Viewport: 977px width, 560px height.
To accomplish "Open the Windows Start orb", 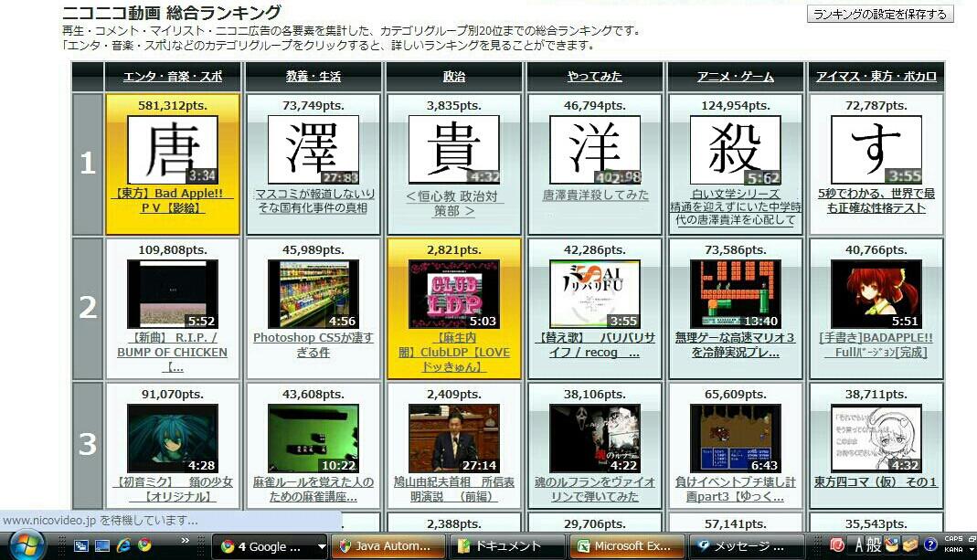I will click(x=27, y=545).
